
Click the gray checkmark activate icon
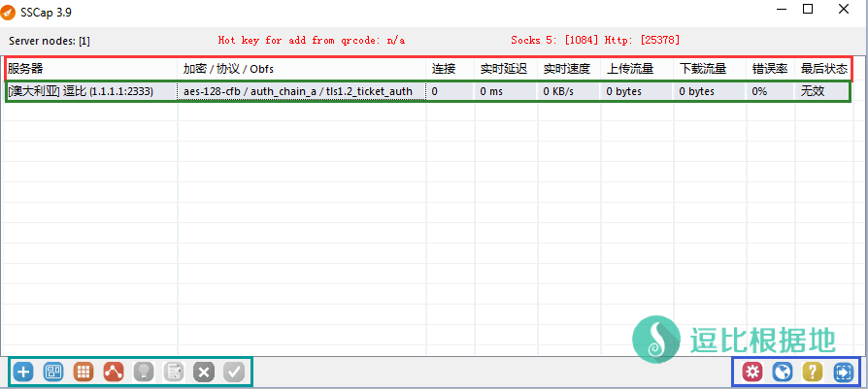233,372
